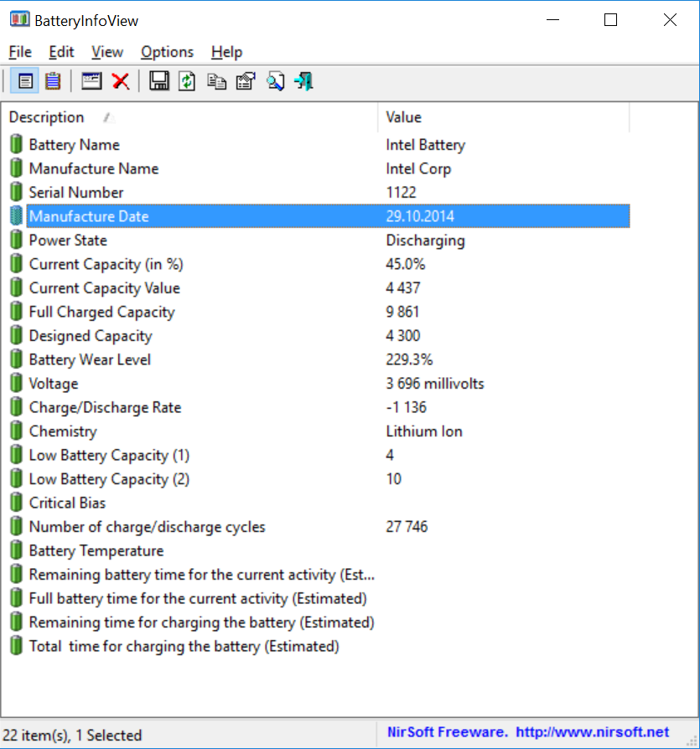Open the View menu
700x749 pixels.
click(107, 52)
